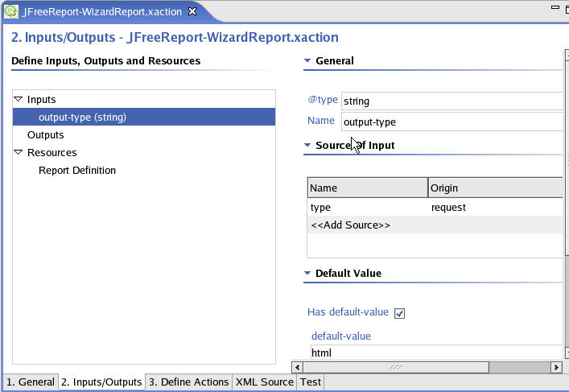
Task: Click the xaction file icon on the editor tab
Action: coord(11,11)
